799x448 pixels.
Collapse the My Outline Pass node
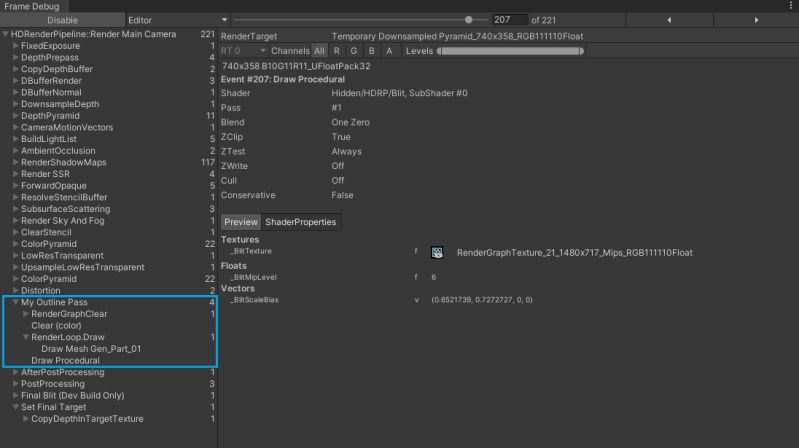[16, 302]
